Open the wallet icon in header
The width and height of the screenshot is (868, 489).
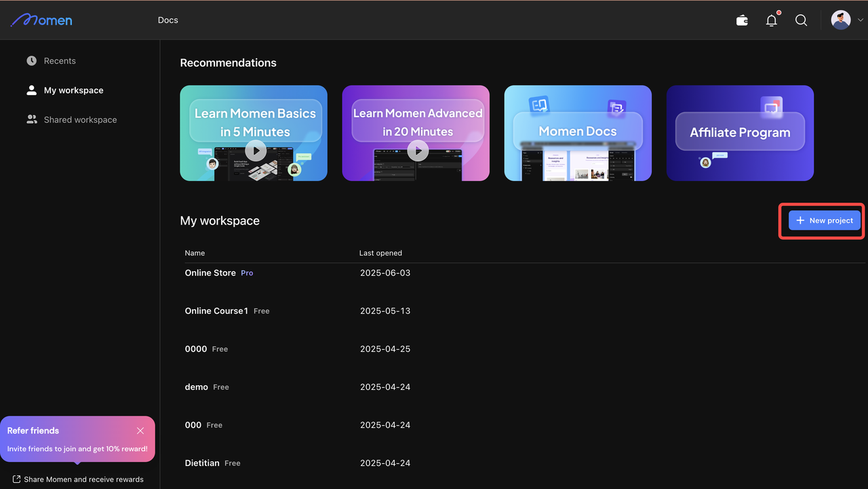coord(742,20)
